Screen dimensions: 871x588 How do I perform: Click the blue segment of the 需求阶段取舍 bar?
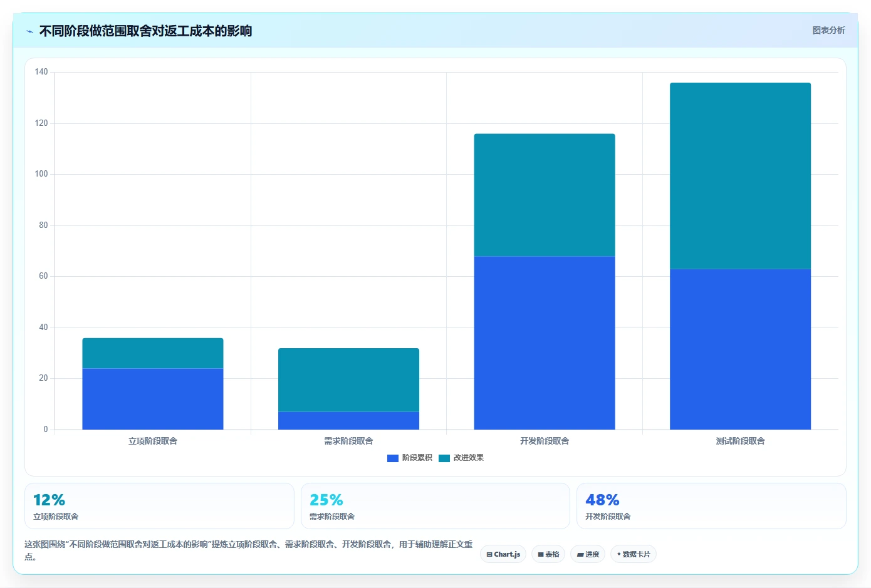point(348,421)
